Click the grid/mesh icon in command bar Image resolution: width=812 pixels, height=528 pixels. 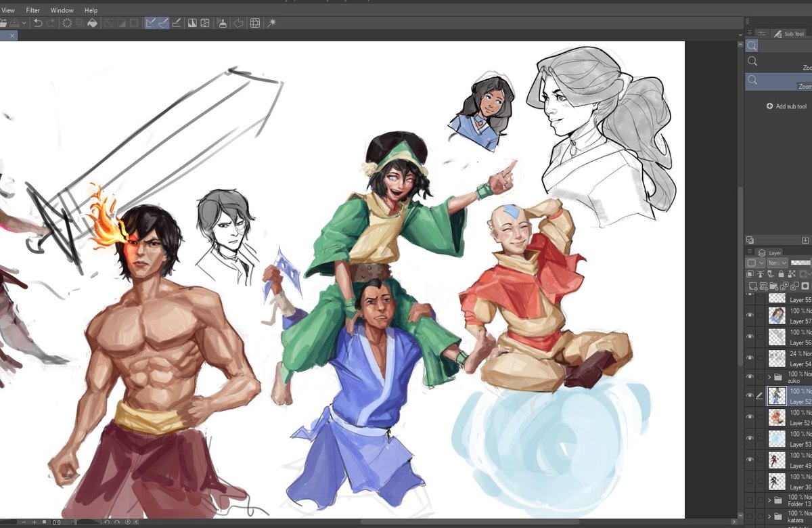(254, 22)
